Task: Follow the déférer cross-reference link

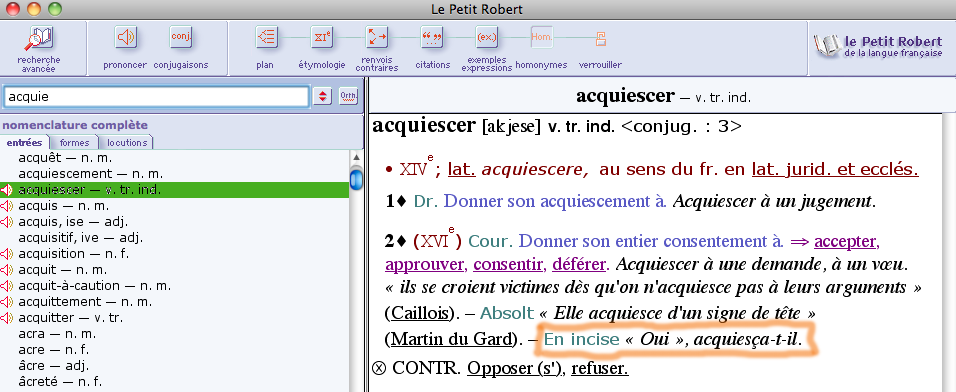Action: [580, 265]
